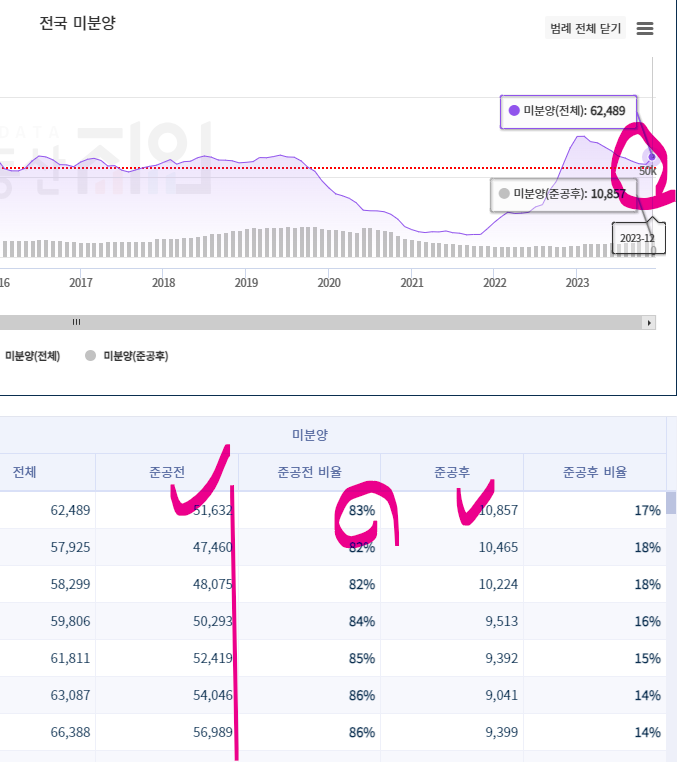Click the 54,046 cell
Image resolution: width=678 pixels, height=762 pixels.
point(213,695)
